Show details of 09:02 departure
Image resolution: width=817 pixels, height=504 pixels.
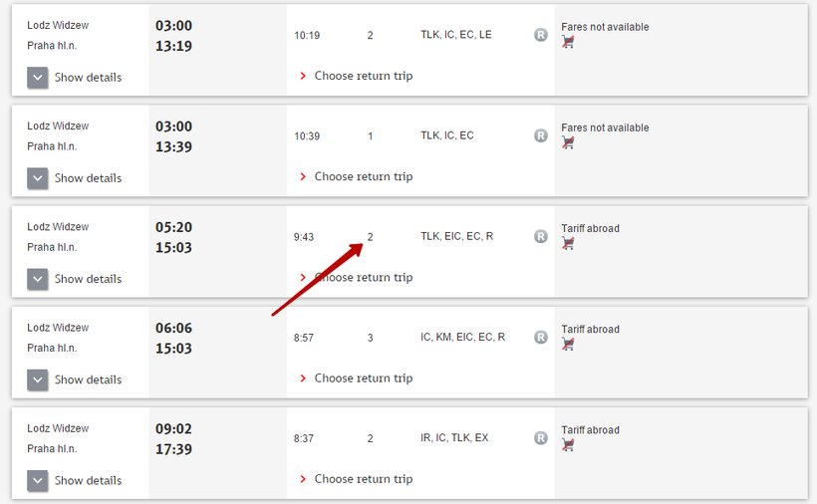pos(38,480)
